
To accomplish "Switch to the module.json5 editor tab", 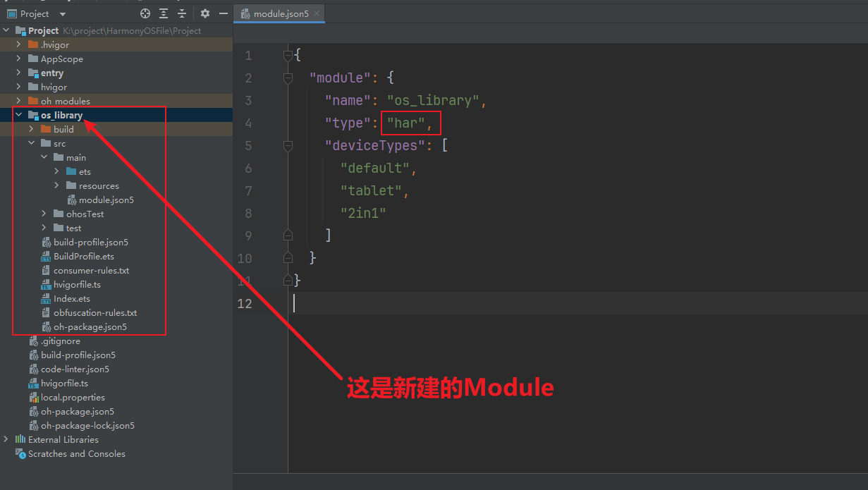I will tap(280, 13).
